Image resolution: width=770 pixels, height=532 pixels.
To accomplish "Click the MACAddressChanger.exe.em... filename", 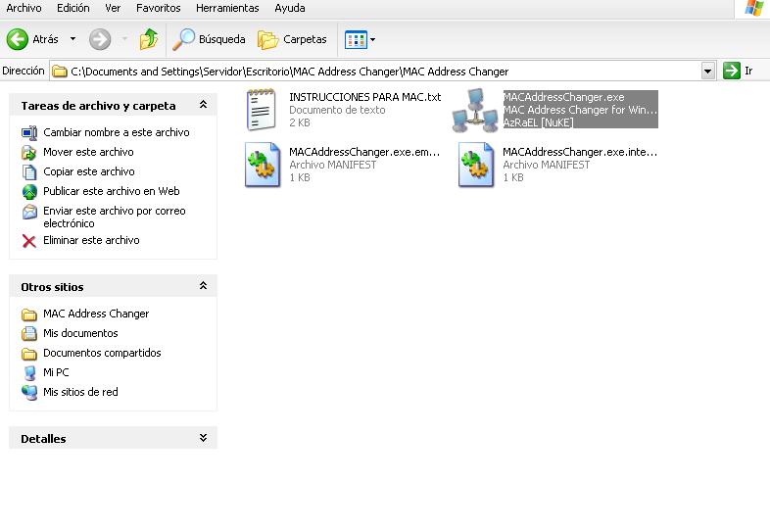I will [364, 152].
